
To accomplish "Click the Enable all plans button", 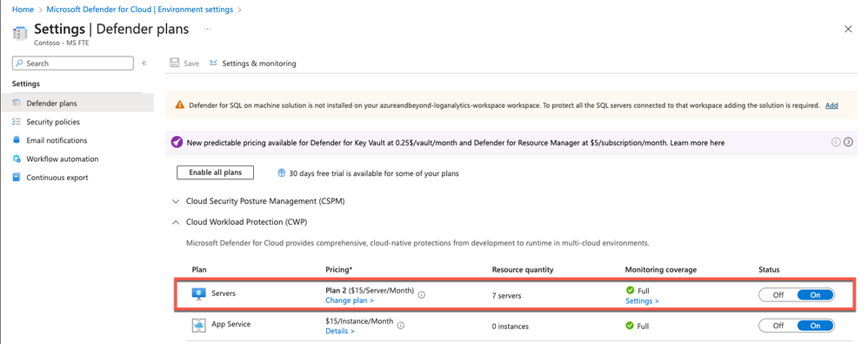I will (x=216, y=172).
